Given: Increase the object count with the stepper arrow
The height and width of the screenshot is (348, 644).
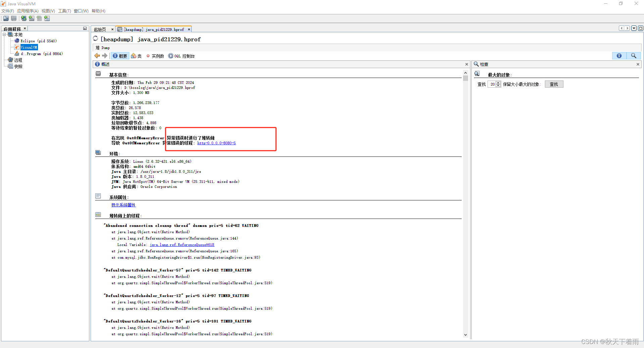Looking at the screenshot, I should pos(498,83).
